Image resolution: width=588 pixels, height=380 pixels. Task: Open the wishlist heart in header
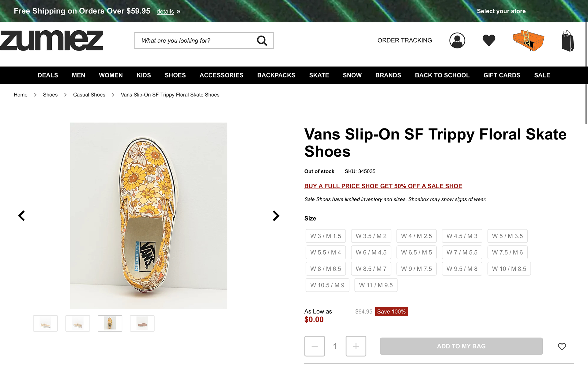point(489,40)
